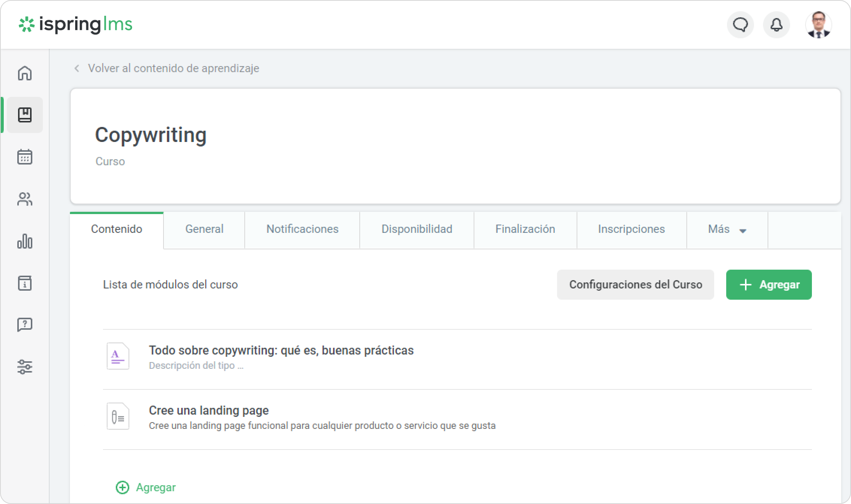Click the green Agregar button
851x504 pixels.
click(x=769, y=285)
